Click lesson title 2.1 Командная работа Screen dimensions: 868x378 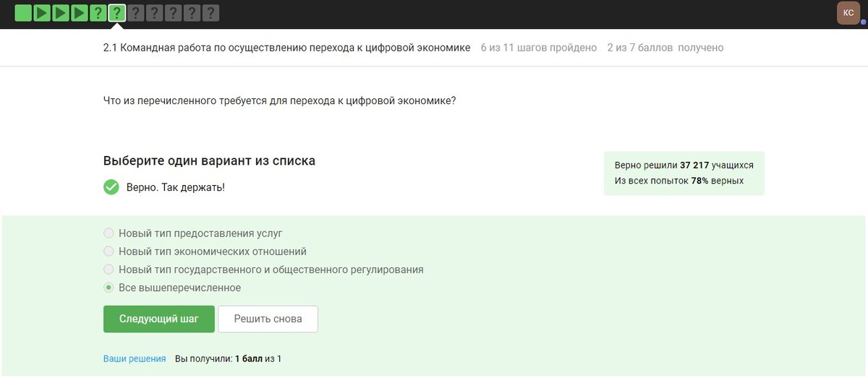[x=286, y=48]
